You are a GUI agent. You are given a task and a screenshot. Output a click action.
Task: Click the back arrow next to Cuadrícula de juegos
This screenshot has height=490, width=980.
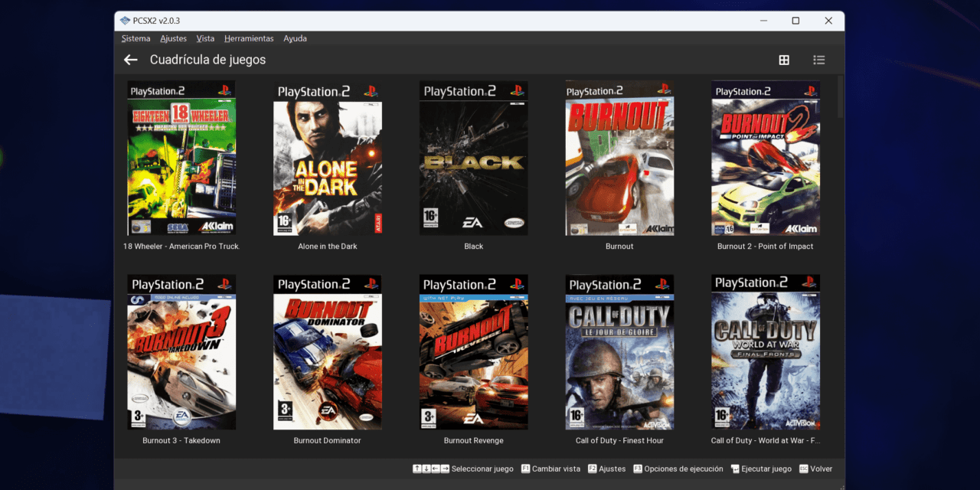(131, 60)
